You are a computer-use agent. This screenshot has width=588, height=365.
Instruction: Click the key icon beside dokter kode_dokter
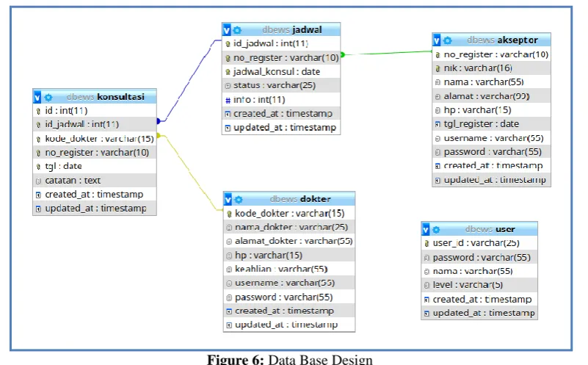[229, 214]
